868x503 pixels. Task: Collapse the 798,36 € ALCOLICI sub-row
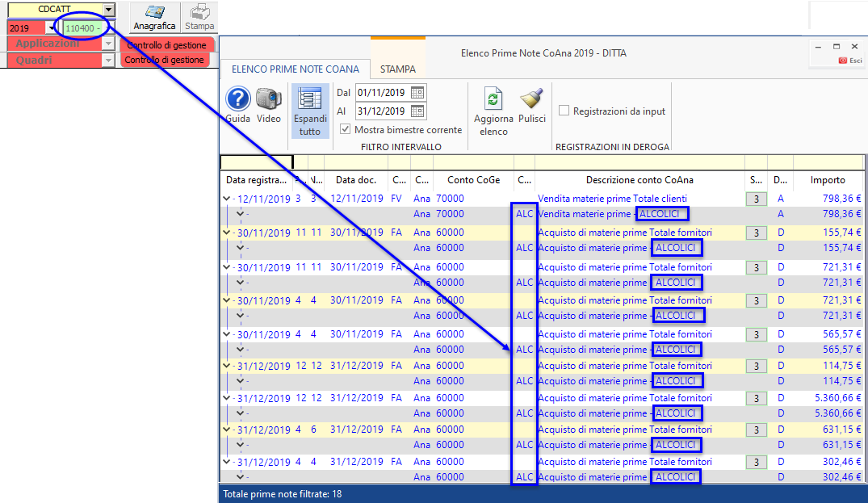coord(240,214)
